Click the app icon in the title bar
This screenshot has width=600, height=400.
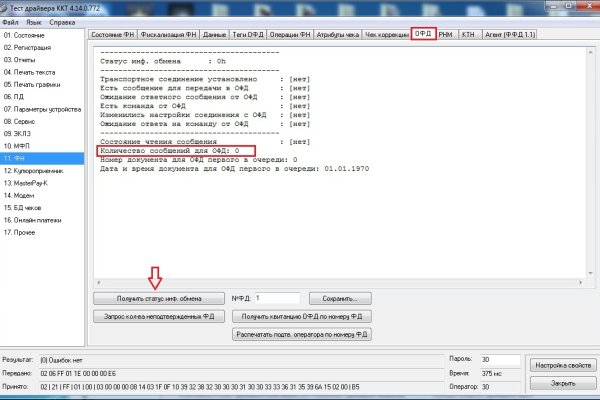[x=7, y=6]
